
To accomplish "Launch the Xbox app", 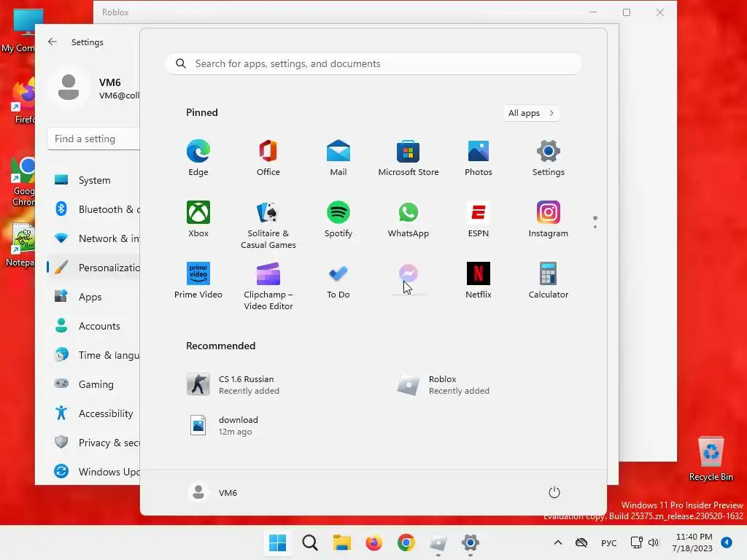I will (x=198, y=219).
